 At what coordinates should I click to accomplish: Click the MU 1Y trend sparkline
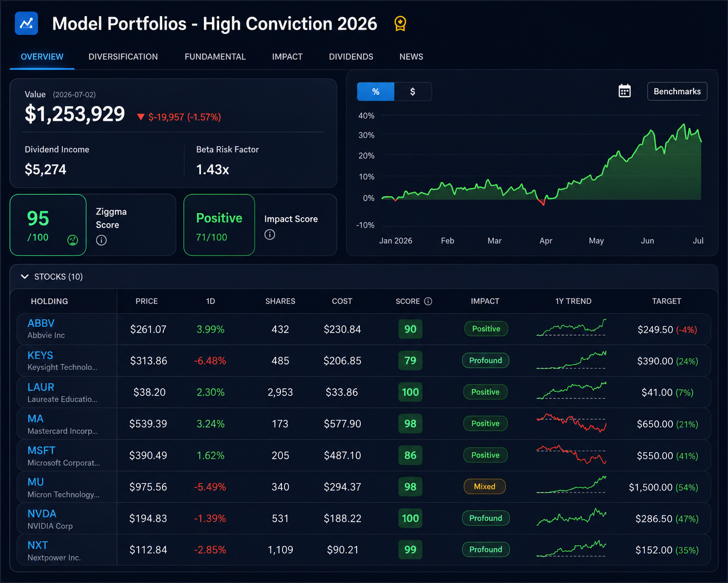571,484
